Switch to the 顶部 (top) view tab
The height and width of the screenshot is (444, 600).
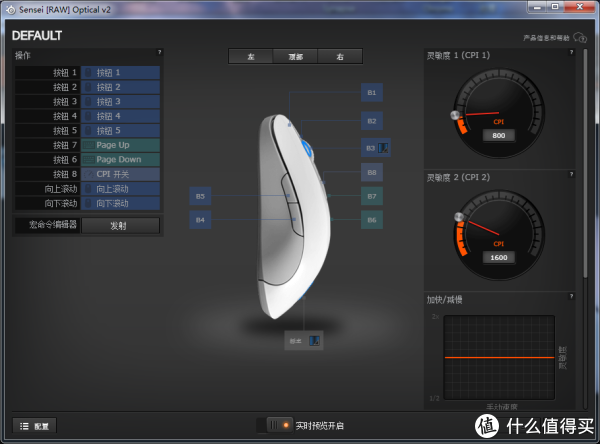pos(295,57)
